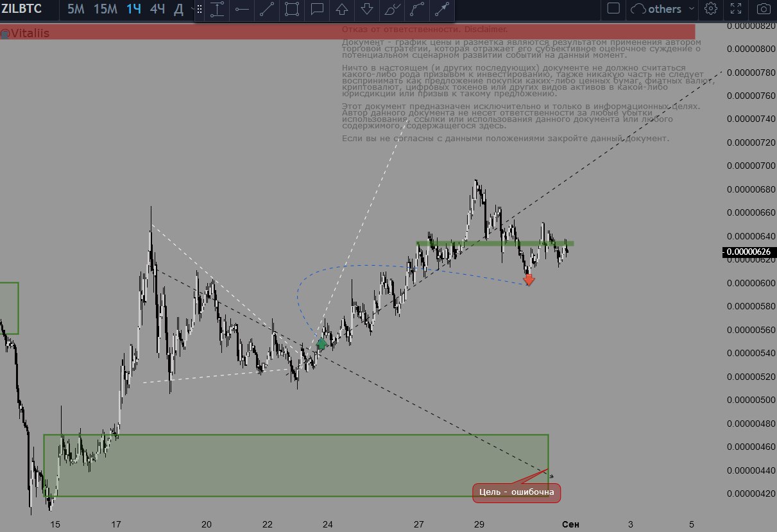This screenshot has width=777, height=532.
Task: Select the callout text bubble tool
Action: pos(317,9)
